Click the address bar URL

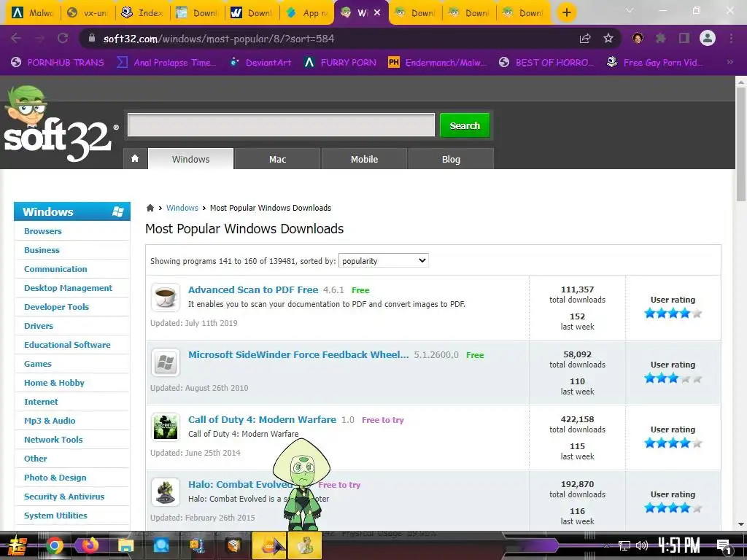(x=219, y=39)
